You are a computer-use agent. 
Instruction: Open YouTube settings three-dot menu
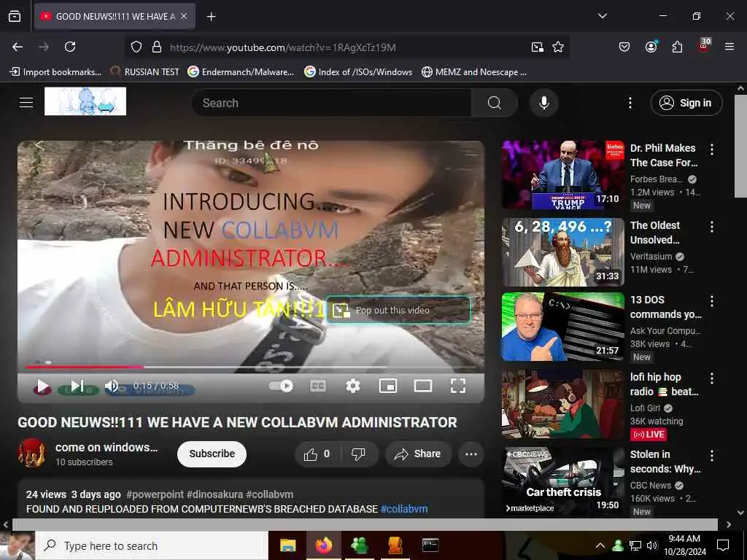[x=630, y=103]
